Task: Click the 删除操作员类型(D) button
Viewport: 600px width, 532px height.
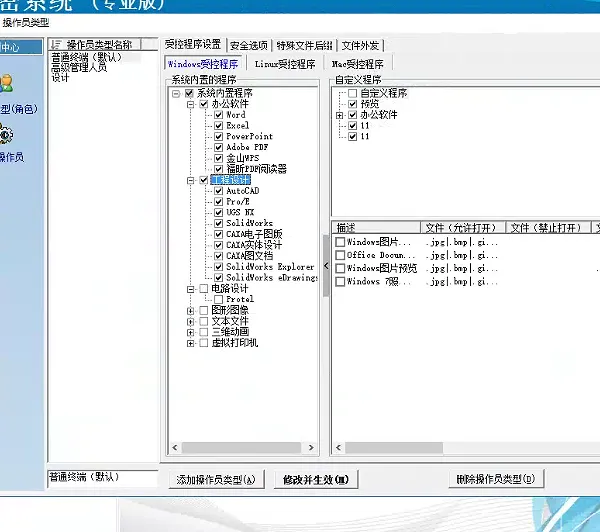Action: click(496, 479)
